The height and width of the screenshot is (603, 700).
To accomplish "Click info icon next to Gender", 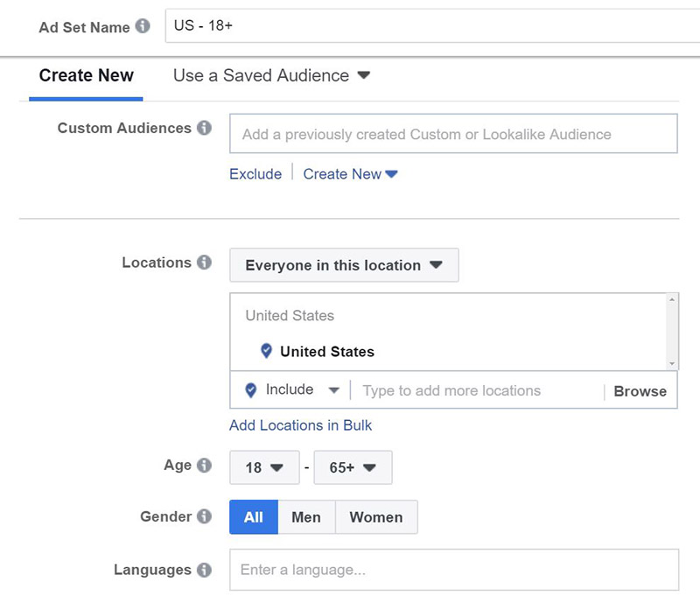I will (204, 516).
